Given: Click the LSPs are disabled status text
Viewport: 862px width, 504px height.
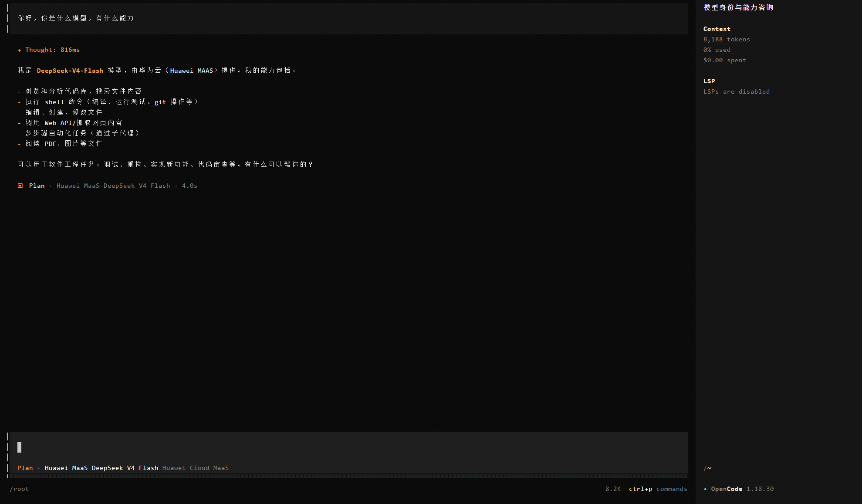Looking at the screenshot, I should click(736, 91).
